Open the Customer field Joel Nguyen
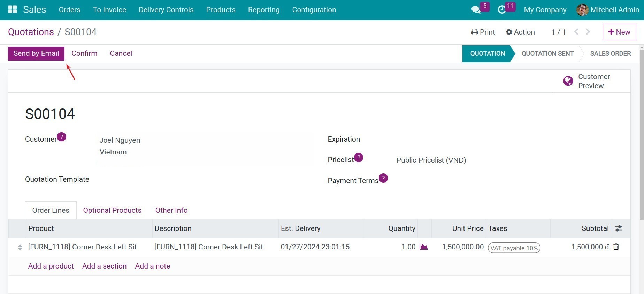The image size is (644, 294). point(120,140)
